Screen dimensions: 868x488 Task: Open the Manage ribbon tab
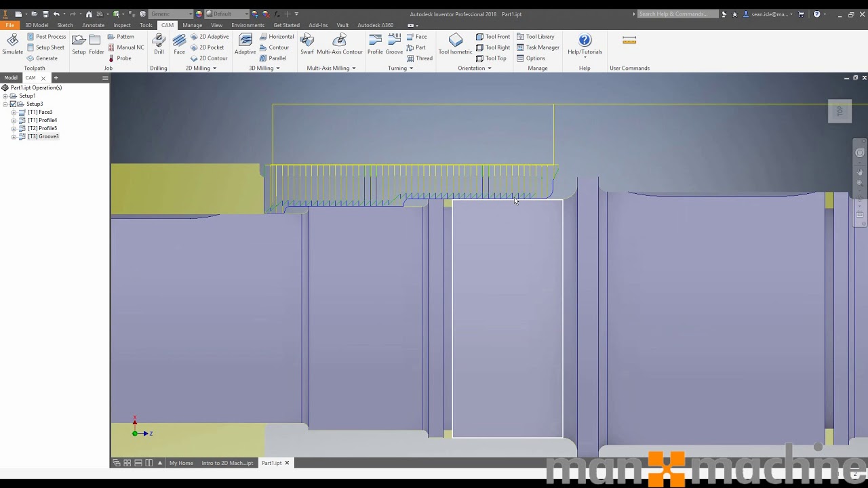pyautogui.click(x=192, y=25)
